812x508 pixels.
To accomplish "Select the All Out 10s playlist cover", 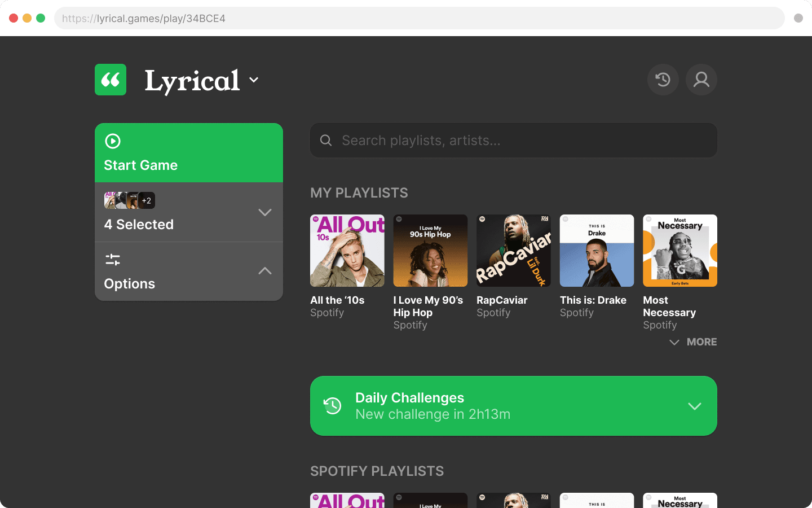I will pyautogui.click(x=347, y=251).
